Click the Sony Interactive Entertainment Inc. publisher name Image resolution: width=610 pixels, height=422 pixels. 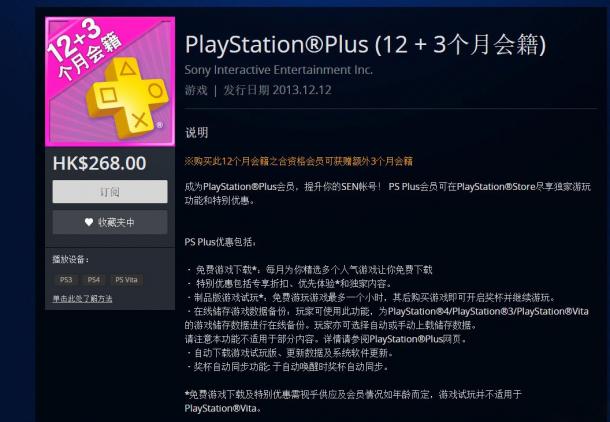(279, 70)
